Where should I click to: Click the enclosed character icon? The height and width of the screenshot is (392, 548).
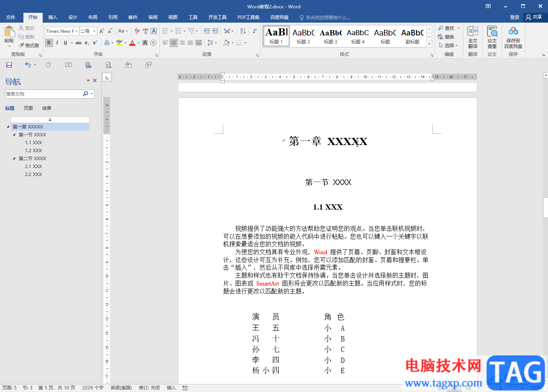click(x=153, y=43)
